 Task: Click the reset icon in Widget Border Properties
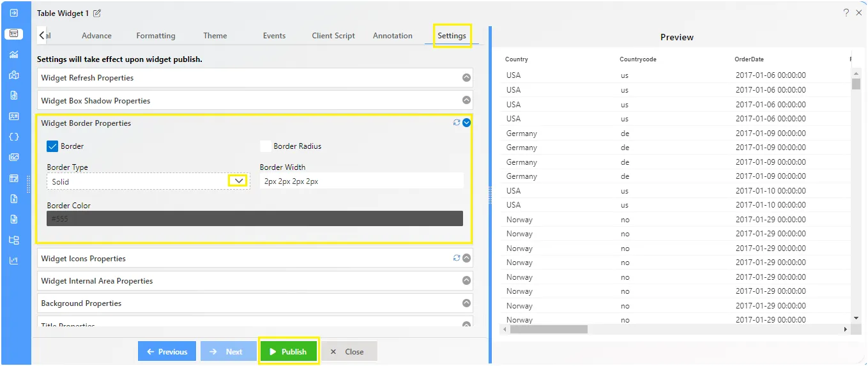pyautogui.click(x=457, y=123)
